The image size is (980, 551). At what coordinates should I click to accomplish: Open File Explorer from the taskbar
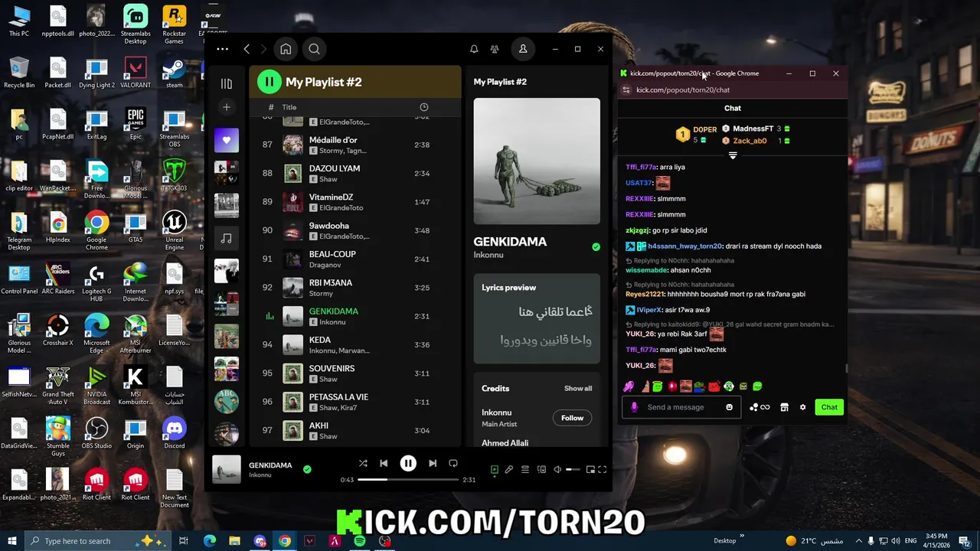234,541
